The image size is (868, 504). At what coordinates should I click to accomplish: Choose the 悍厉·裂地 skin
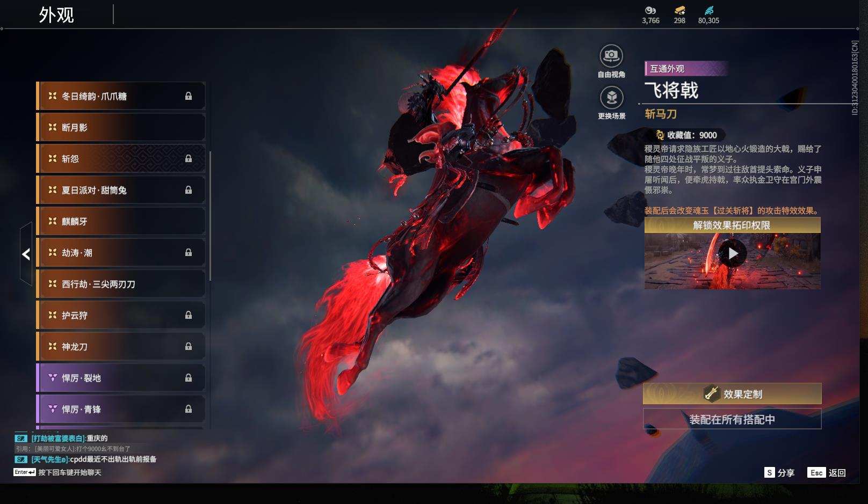coord(121,378)
